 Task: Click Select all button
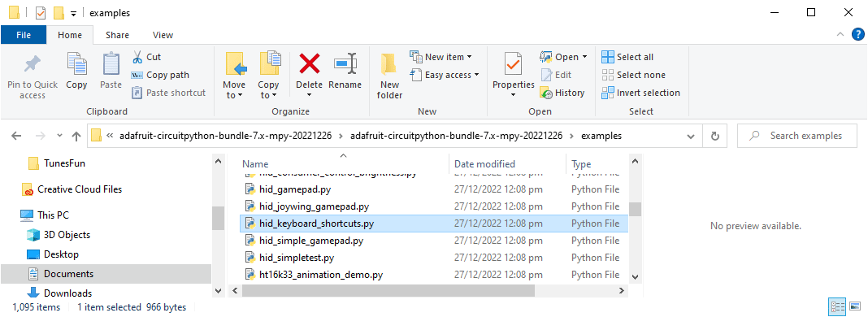click(627, 57)
